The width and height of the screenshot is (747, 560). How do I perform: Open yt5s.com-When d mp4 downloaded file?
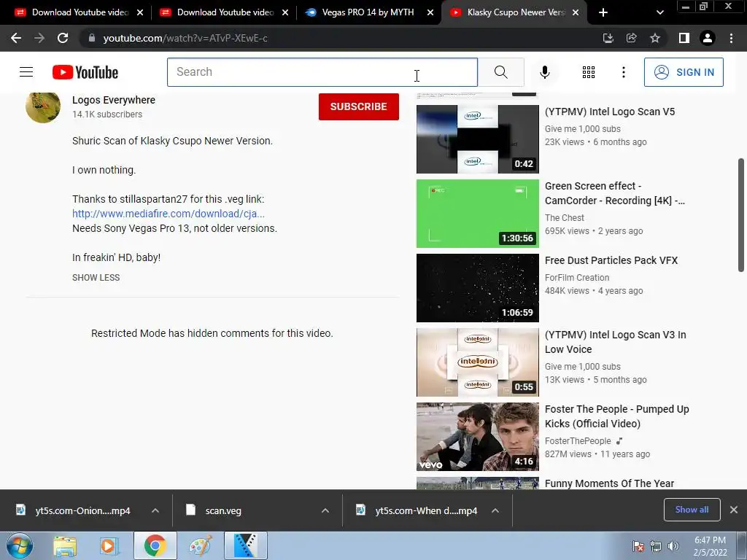[x=425, y=510]
